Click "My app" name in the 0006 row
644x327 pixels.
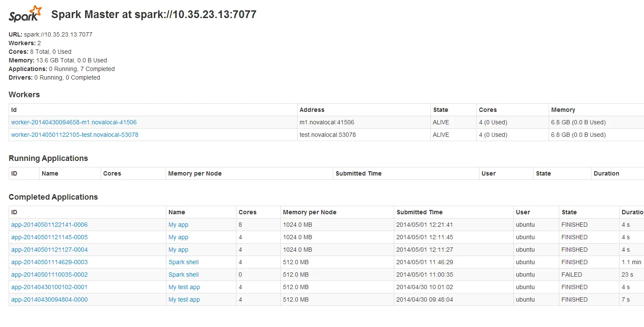tap(178, 225)
